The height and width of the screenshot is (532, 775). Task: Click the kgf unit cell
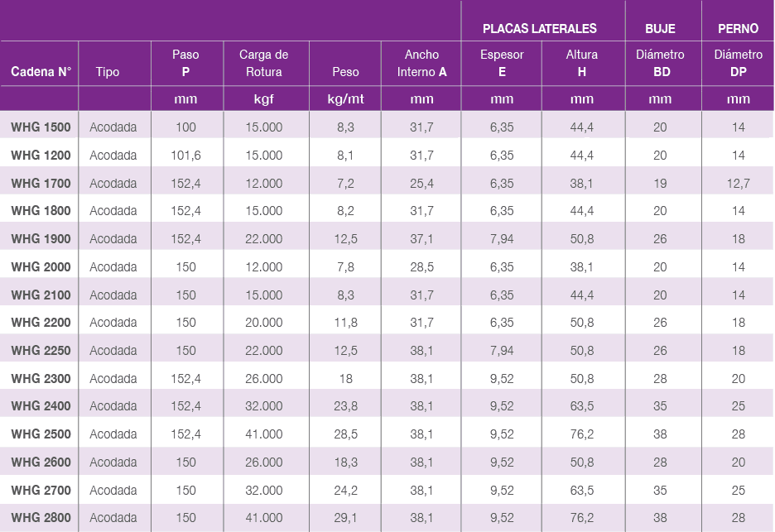263,99
